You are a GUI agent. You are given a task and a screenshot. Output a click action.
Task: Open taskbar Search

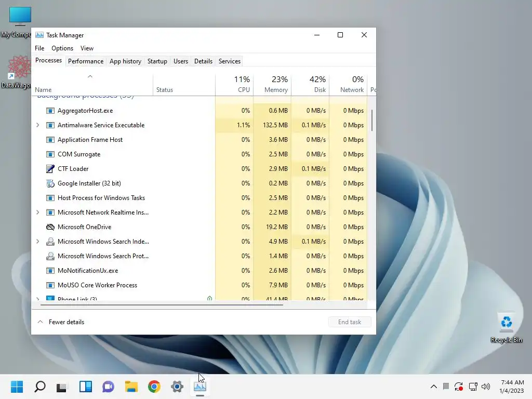point(40,387)
